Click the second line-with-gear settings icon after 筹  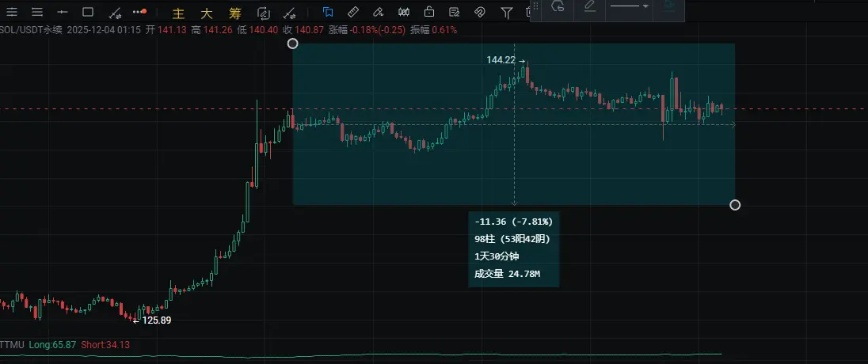click(289, 13)
